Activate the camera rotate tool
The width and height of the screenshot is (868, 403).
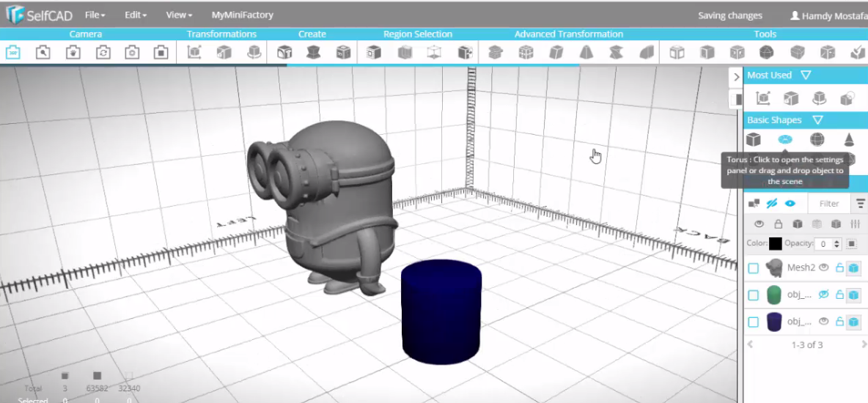click(103, 53)
